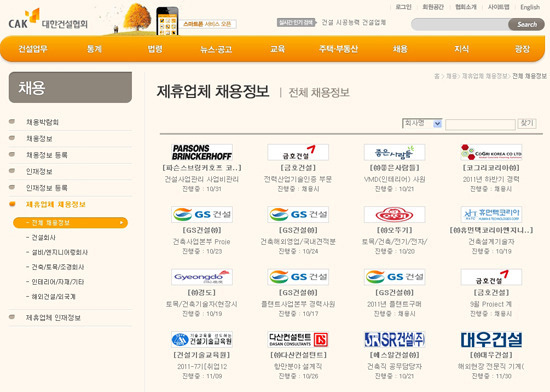
Task: Open 인재정보 in the sidebar
Action: click(39, 171)
